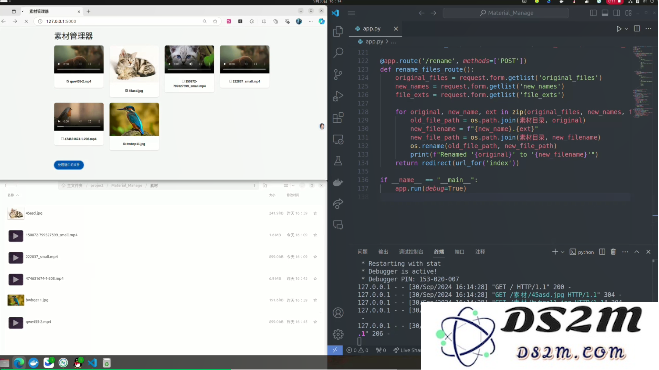Open the editor More Actions ellipsis
The height and width of the screenshot is (370, 659).
(648, 29)
